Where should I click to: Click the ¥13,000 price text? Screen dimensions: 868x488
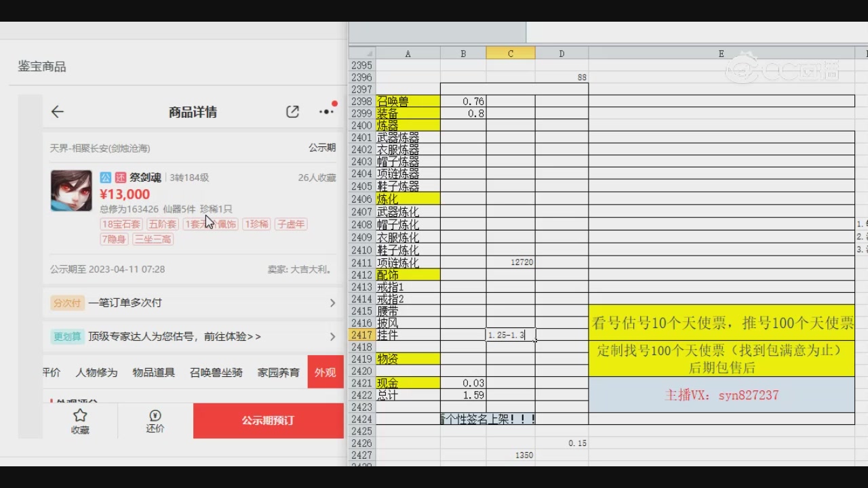[x=125, y=195]
